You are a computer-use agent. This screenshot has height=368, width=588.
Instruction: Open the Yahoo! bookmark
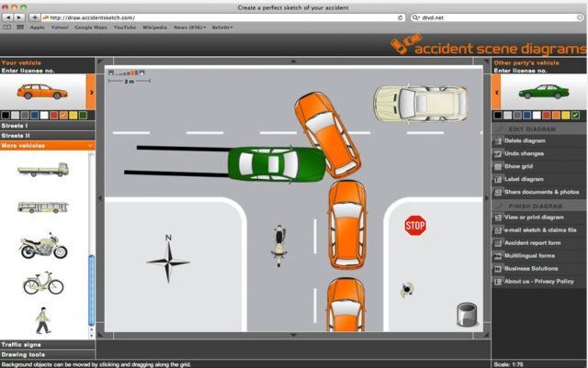60,28
